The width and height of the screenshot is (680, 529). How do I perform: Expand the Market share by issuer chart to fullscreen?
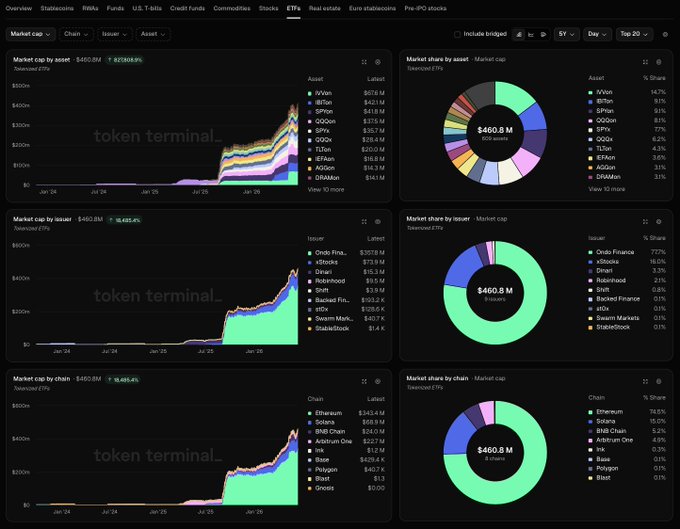[x=645, y=222]
